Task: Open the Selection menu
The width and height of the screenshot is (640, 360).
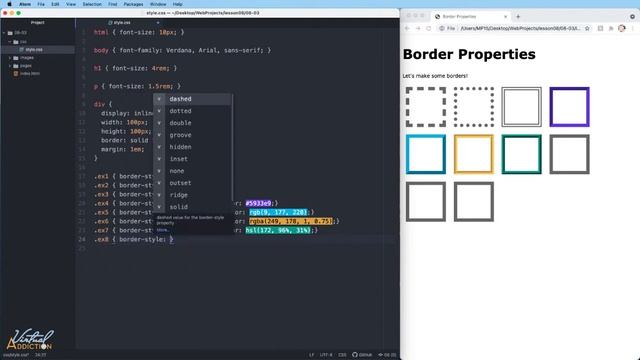Action: (x=92, y=4)
